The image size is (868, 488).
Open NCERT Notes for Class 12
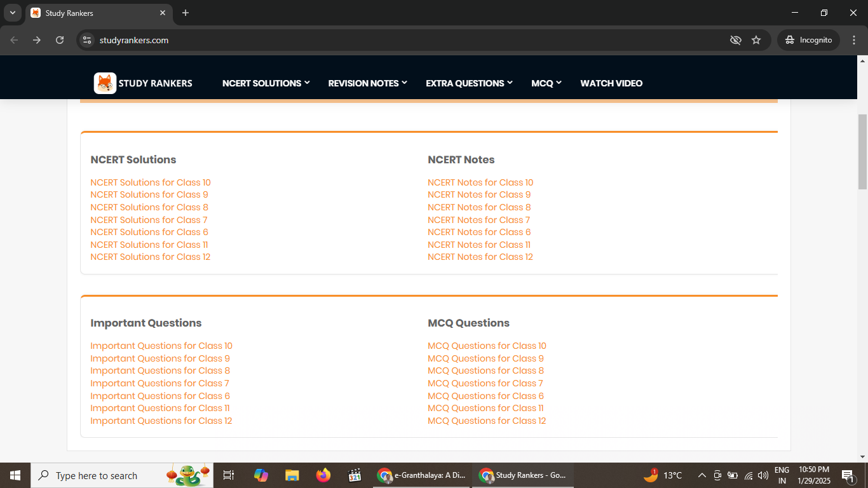coord(480,257)
